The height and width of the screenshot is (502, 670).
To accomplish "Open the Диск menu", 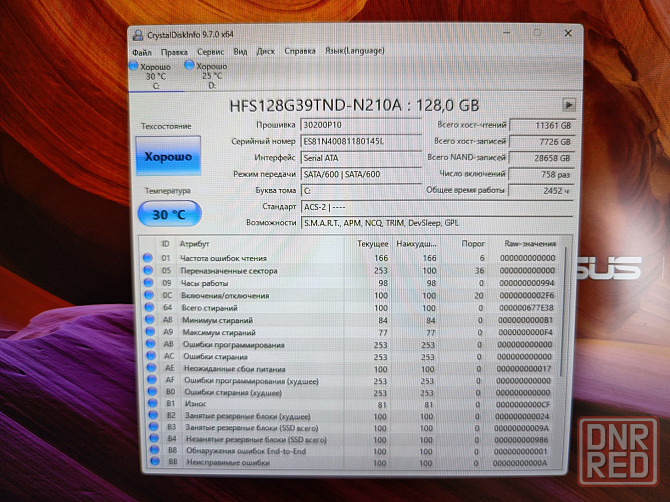I will [x=266, y=51].
